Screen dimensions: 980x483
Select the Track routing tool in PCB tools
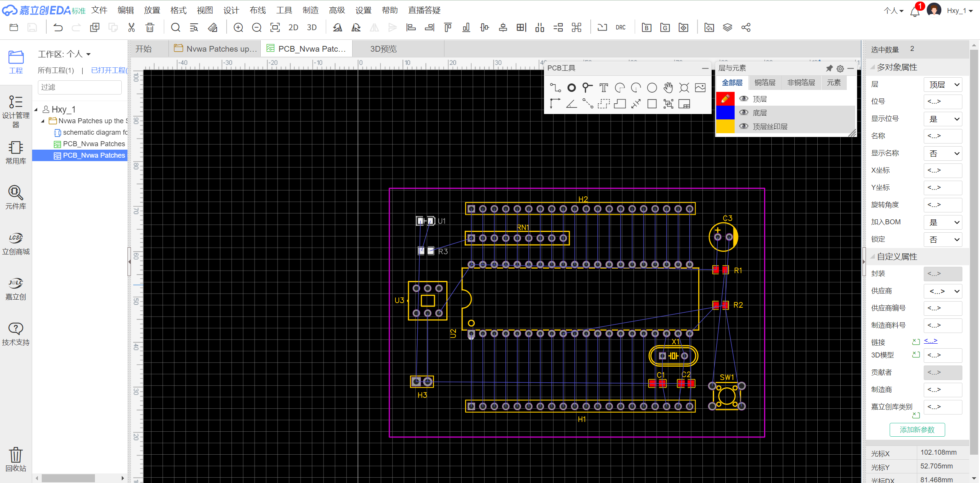[555, 88]
